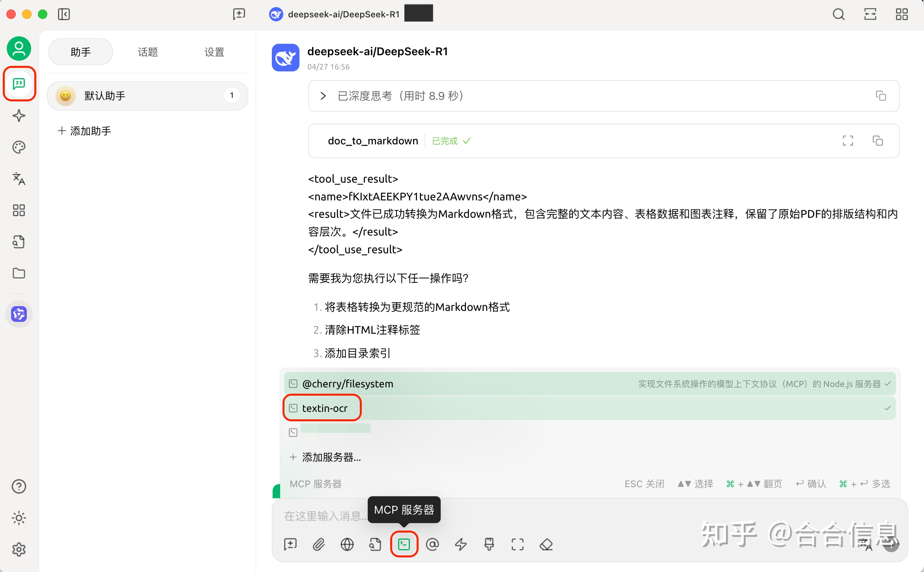Screen dimensions: 924x572
Task: Open quick phrases with the lightning icon
Action: point(460,544)
